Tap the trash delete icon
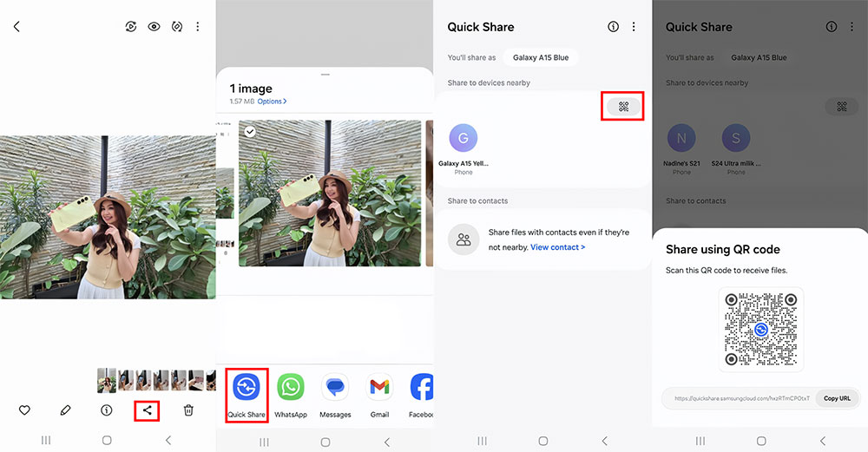Screen dimensions: 868x452 188,410
